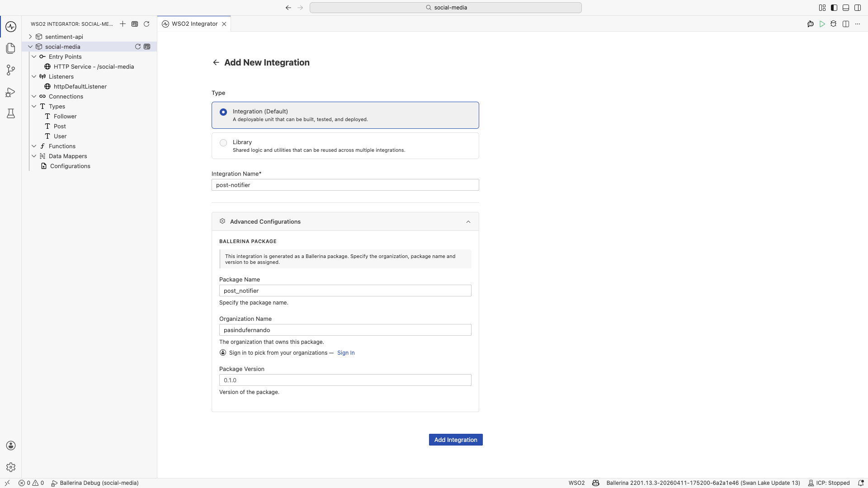
Task: Open the editor More Actions ellipsis
Action: coord(858,24)
